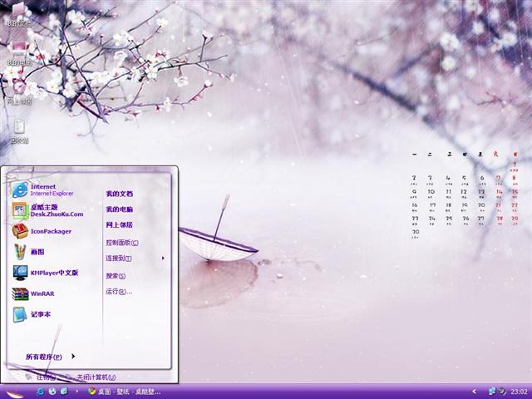Open 我的电脑 in Start menu right column
Viewport: 532px width, 399px height.
(x=119, y=209)
